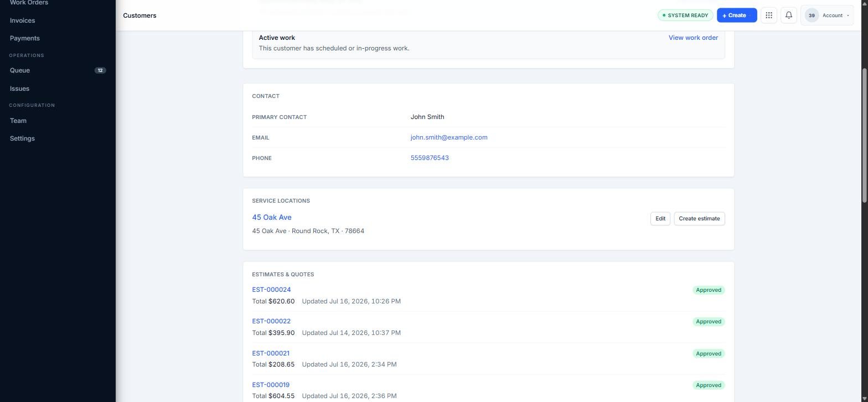Click the 'Total $395.90' amount text

point(273,333)
